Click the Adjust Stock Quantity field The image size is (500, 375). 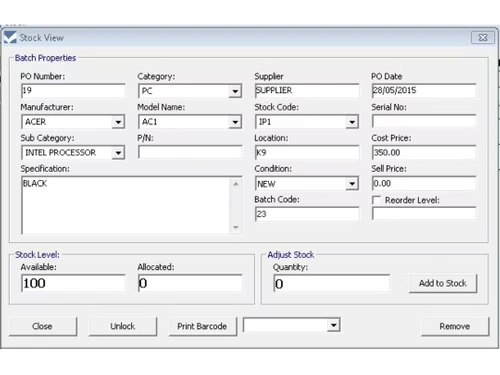coord(331,284)
